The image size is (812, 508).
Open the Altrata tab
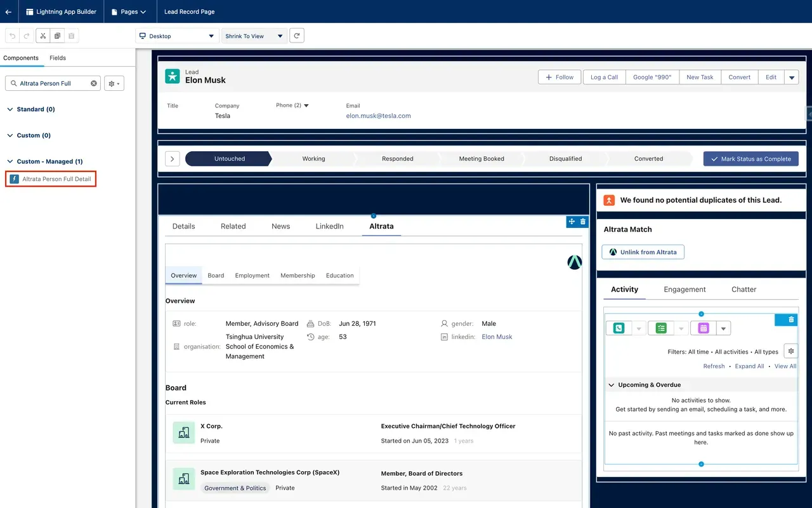coord(381,226)
